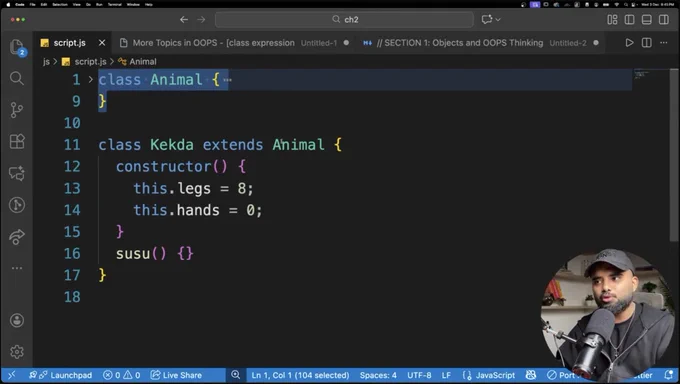The height and width of the screenshot is (384, 680).
Task: Toggle the secondary sidebar visibility
Action: (x=664, y=20)
